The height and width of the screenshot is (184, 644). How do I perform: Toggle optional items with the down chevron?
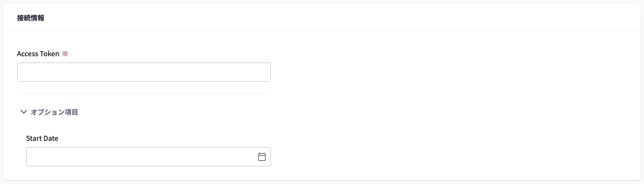(x=24, y=112)
